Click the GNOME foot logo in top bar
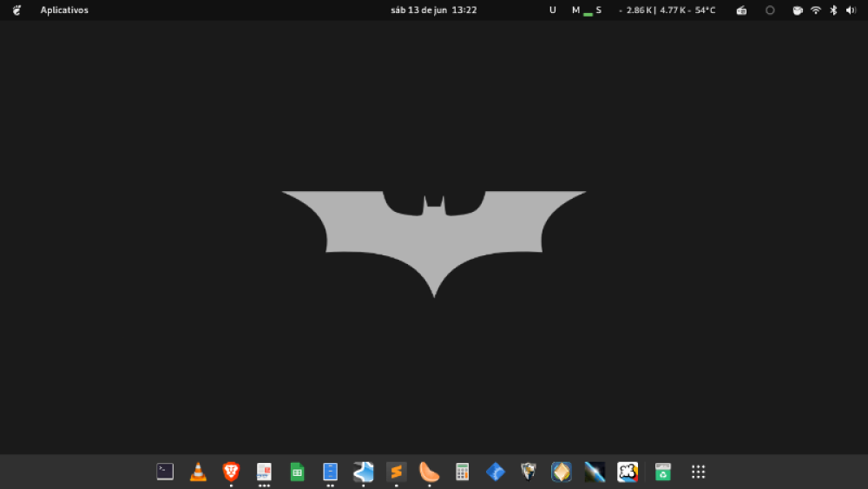The width and height of the screenshot is (868, 489). (x=16, y=10)
